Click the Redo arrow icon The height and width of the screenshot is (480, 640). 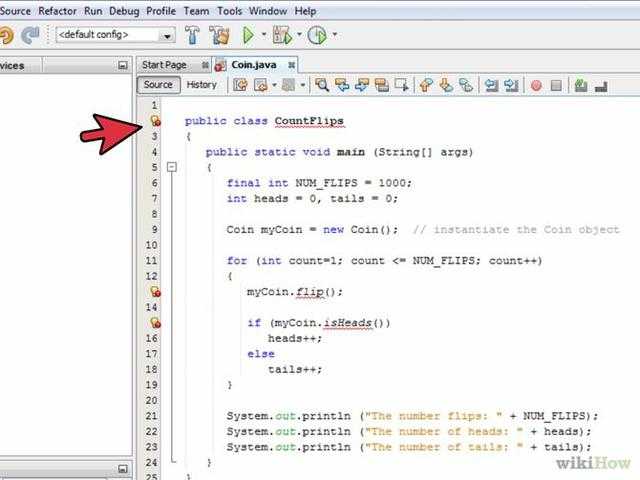coord(30,35)
